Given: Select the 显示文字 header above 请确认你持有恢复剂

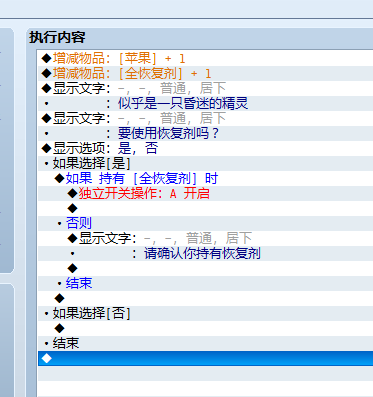Looking at the screenshot, I should click(x=205, y=238).
